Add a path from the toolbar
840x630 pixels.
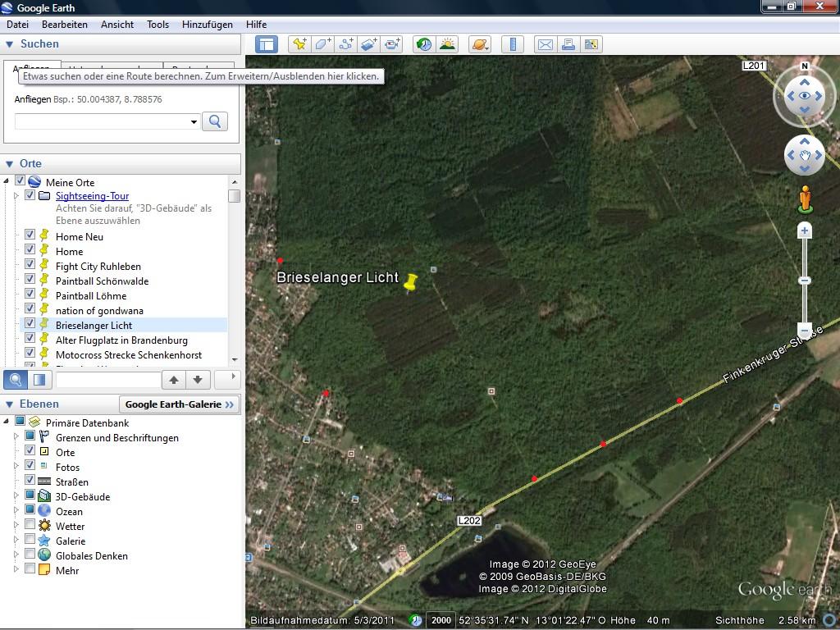pyautogui.click(x=345, y=44)
